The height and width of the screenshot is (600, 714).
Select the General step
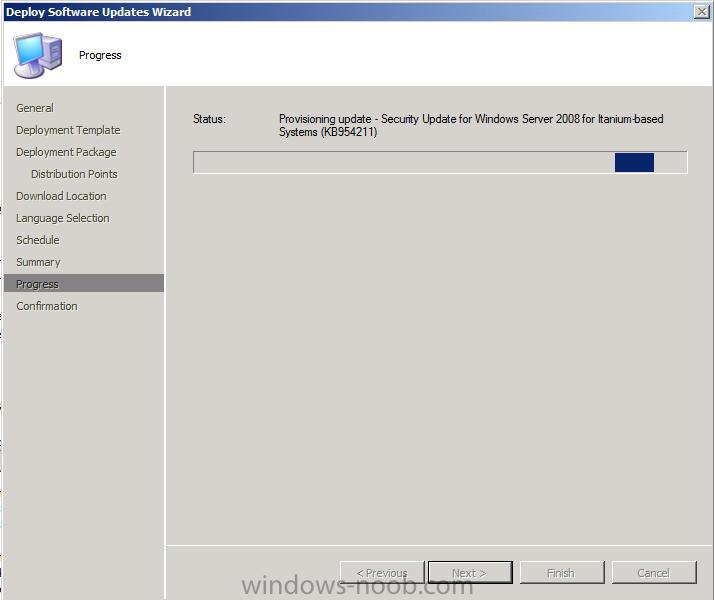tap(35, 108)
